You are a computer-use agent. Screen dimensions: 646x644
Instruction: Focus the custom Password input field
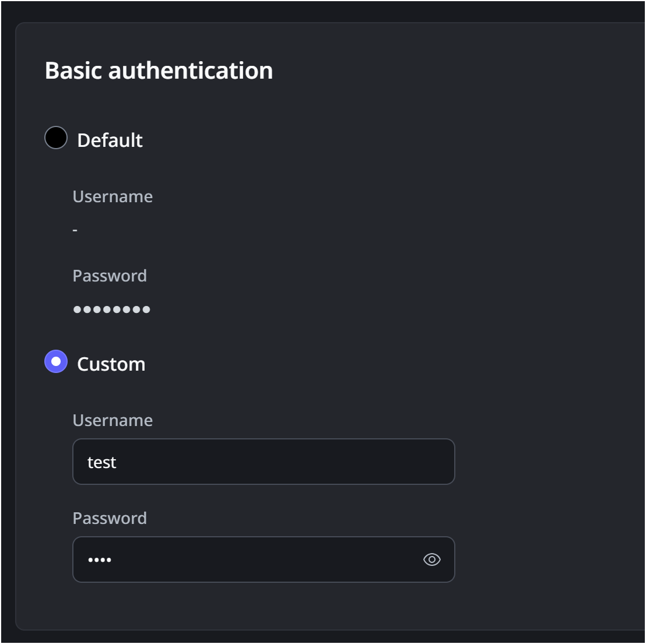pyautogui.click(x=245, y=559)
